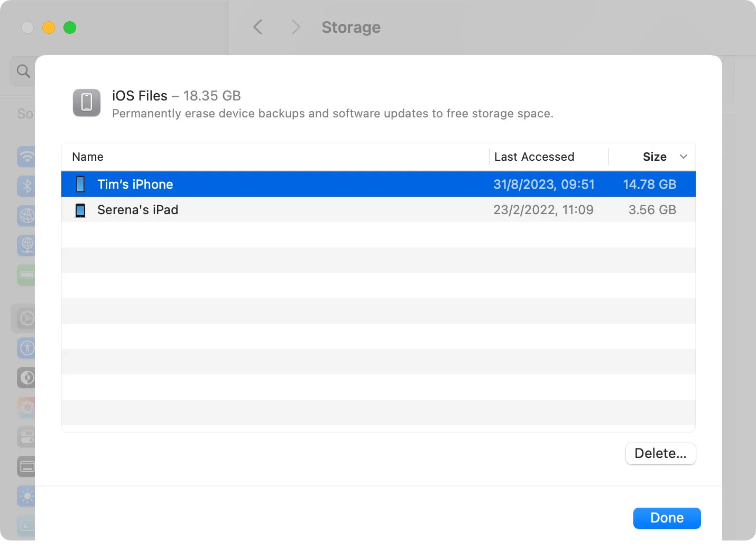The image size is (756, 550).
Task: Sort list by Last Accessed column
Action: click(x=534, y=157)
